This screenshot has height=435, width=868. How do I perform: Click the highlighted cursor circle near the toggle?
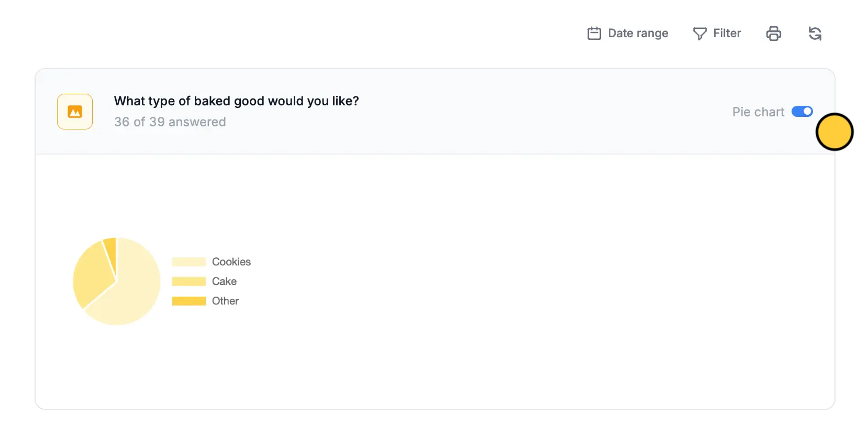[835, 132]
